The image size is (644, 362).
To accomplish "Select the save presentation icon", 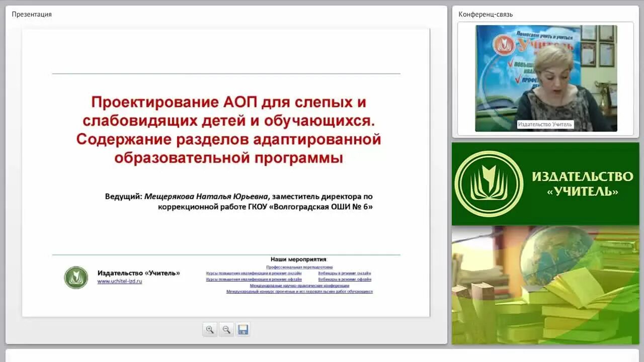I will tap(242, 329).
